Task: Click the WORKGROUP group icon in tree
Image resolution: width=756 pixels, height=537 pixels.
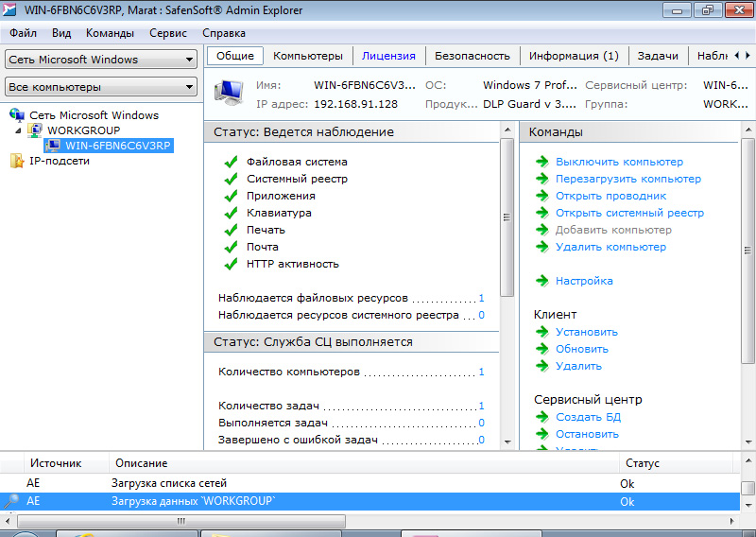Action: click(x=34, y=130)
